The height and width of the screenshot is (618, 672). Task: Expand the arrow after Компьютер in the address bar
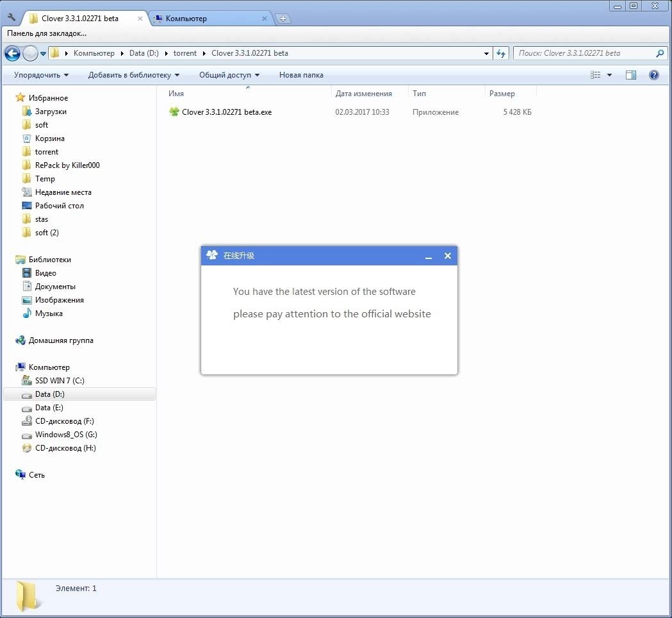122,53
